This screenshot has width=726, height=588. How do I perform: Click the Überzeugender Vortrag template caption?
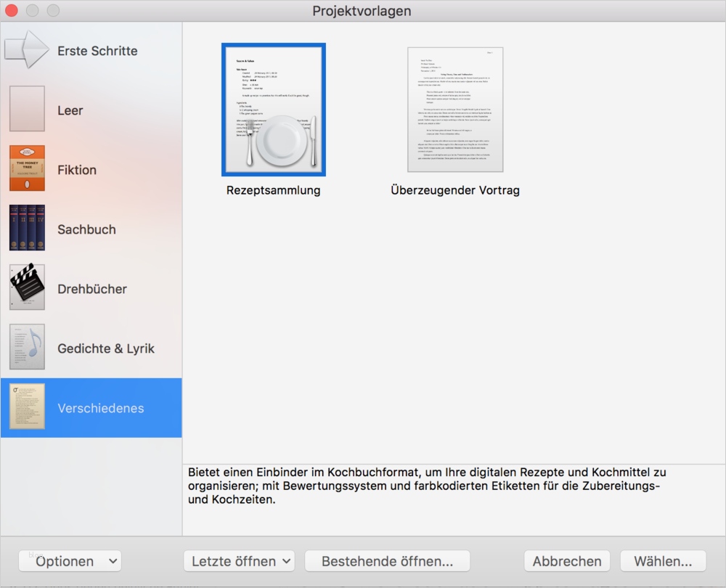coord(455,190)
